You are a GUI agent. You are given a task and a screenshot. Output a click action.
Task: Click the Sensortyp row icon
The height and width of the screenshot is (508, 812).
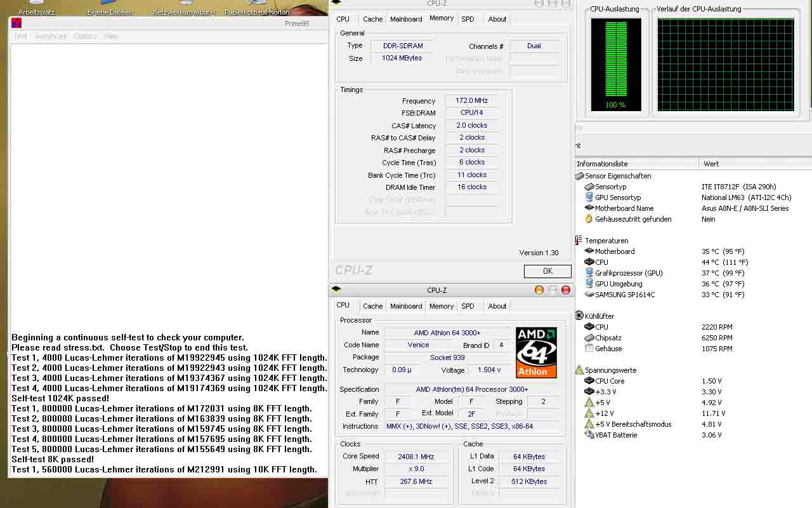point(589,187)
